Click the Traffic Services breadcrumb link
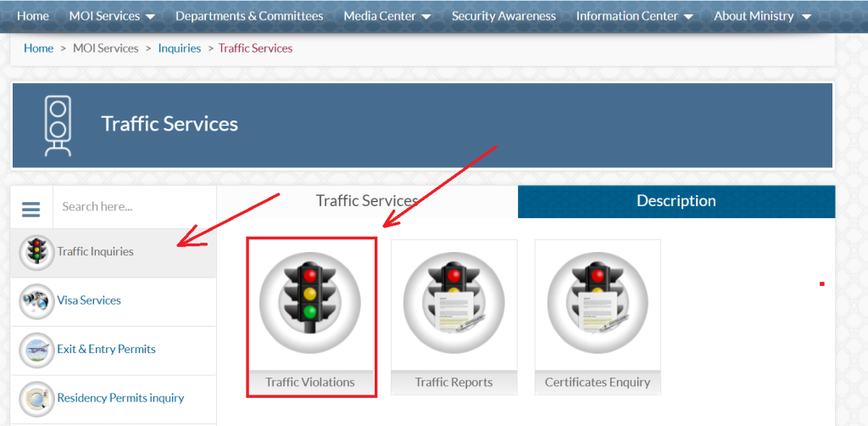868x426 pixels. coord(255,48)
